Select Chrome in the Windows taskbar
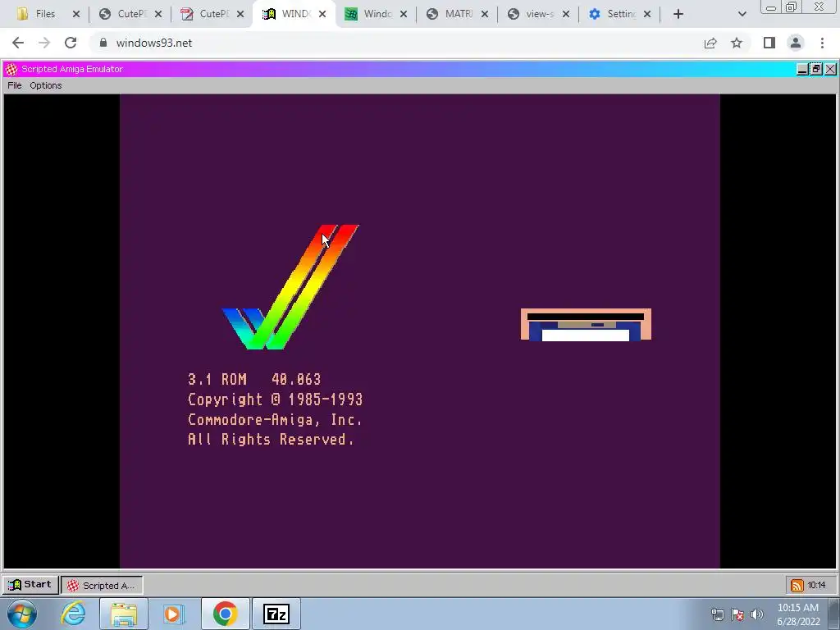This screenshot has height=630, width=840. pos(225,614)
